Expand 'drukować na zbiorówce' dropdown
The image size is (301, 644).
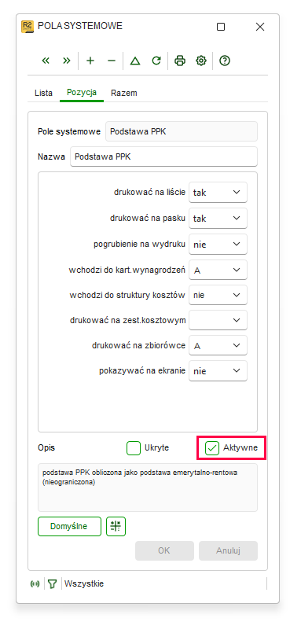tap(218, 345)
